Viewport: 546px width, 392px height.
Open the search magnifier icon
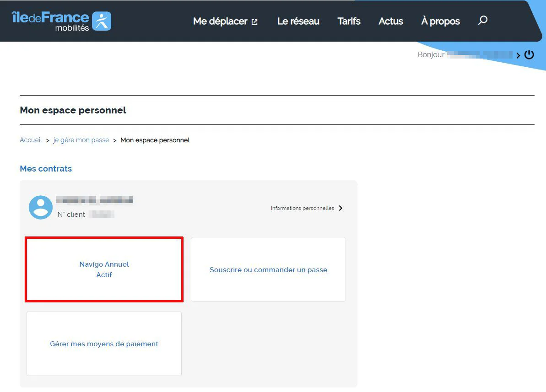point(482,20)
